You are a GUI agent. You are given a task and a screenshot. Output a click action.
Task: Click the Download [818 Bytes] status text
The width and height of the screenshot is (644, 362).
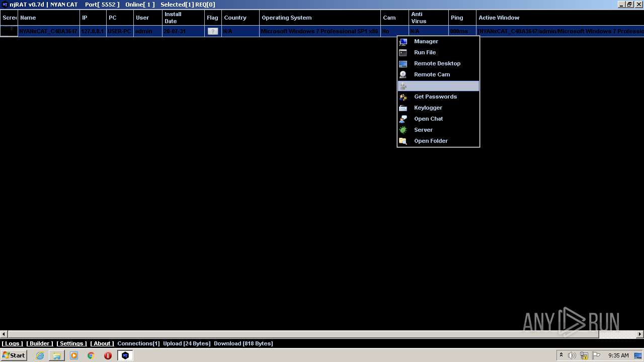[244, 343]
